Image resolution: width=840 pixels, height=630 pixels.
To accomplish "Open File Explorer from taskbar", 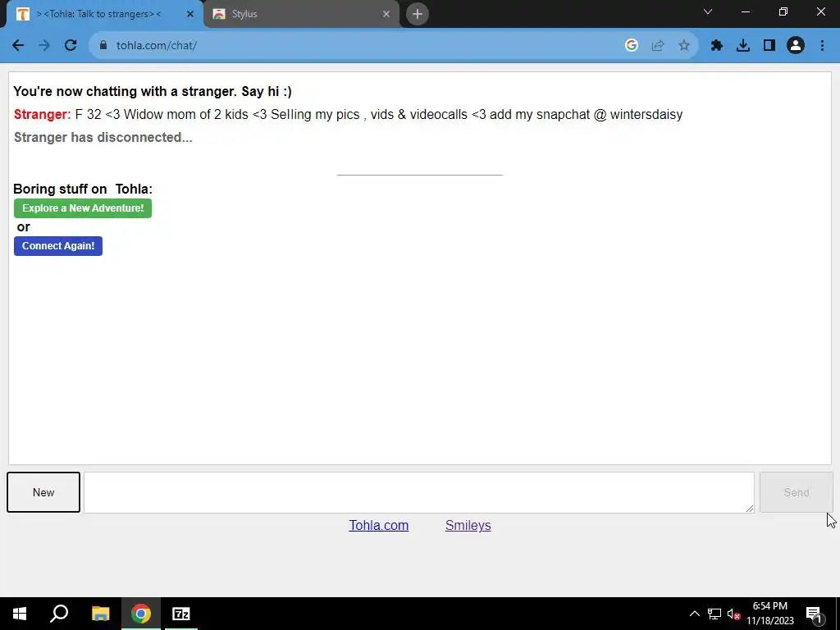I will point(100,614).
